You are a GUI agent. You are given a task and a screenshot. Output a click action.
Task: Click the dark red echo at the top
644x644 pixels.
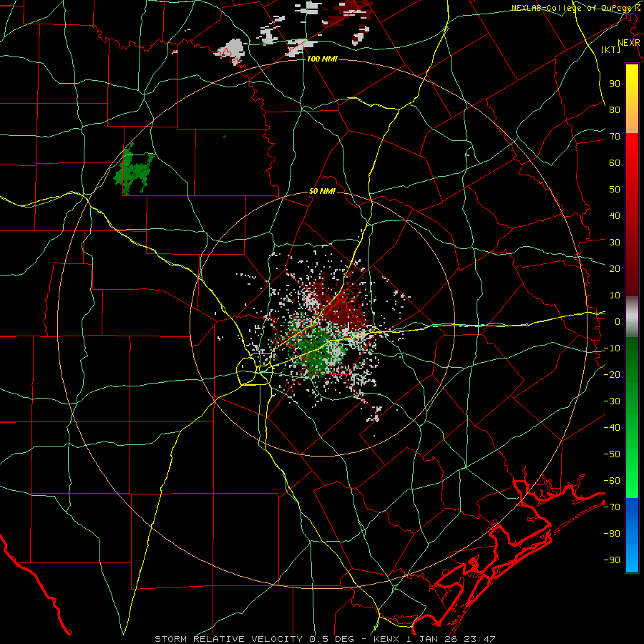(348, 14)
